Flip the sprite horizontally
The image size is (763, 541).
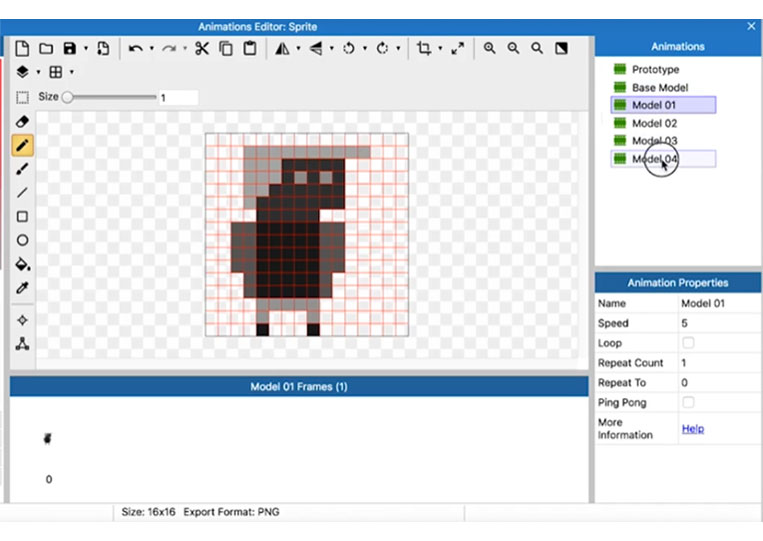[282, 48]
